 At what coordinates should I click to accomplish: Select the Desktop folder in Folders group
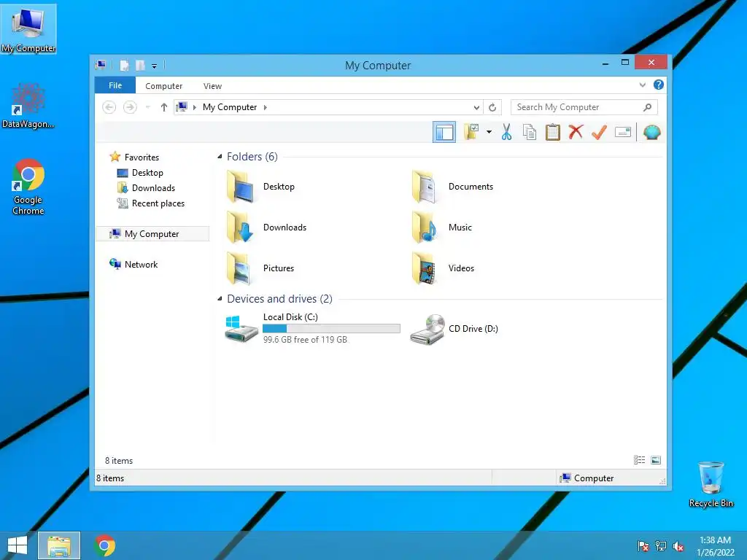pos(260,187)
